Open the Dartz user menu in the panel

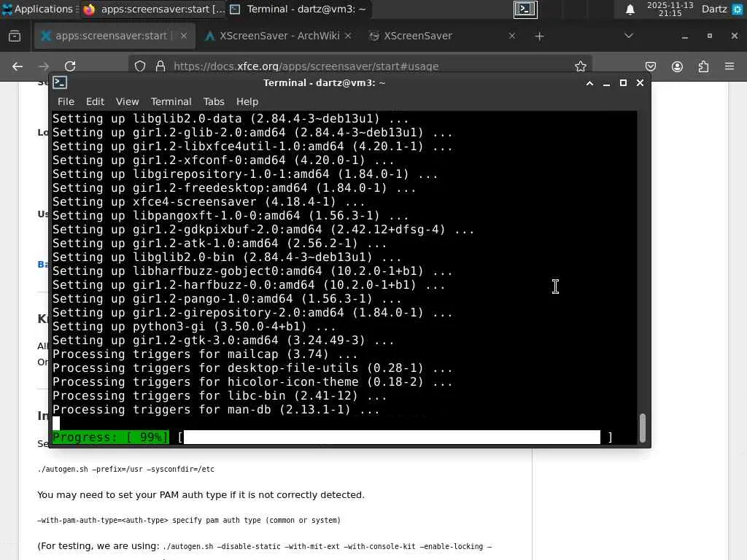pos(713,9)
